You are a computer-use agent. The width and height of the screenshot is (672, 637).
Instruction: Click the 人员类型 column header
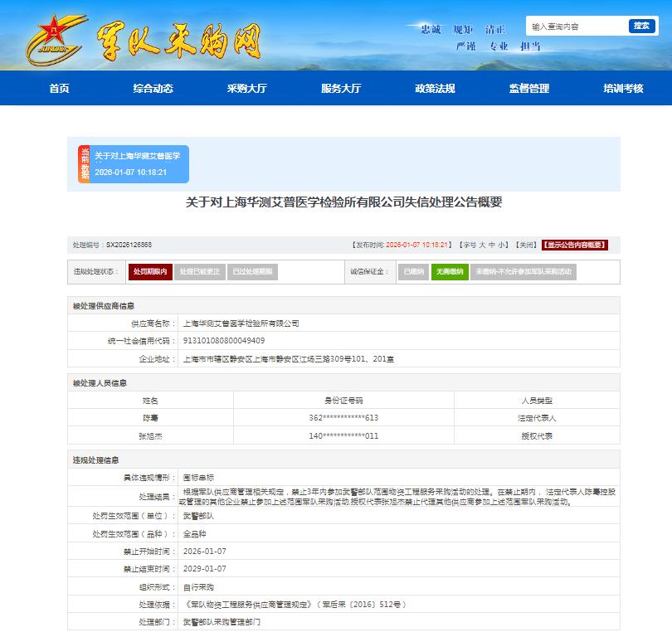(537, 401)
